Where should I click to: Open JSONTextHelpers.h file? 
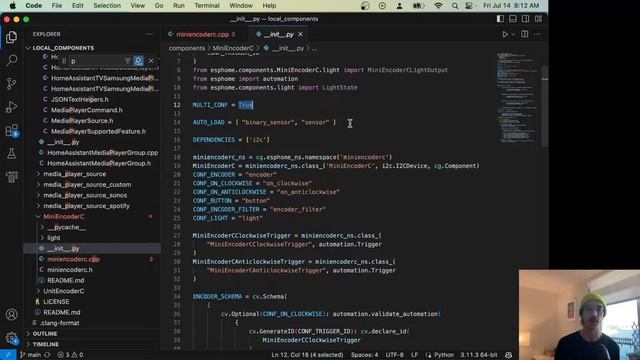(x=80, y=99)
